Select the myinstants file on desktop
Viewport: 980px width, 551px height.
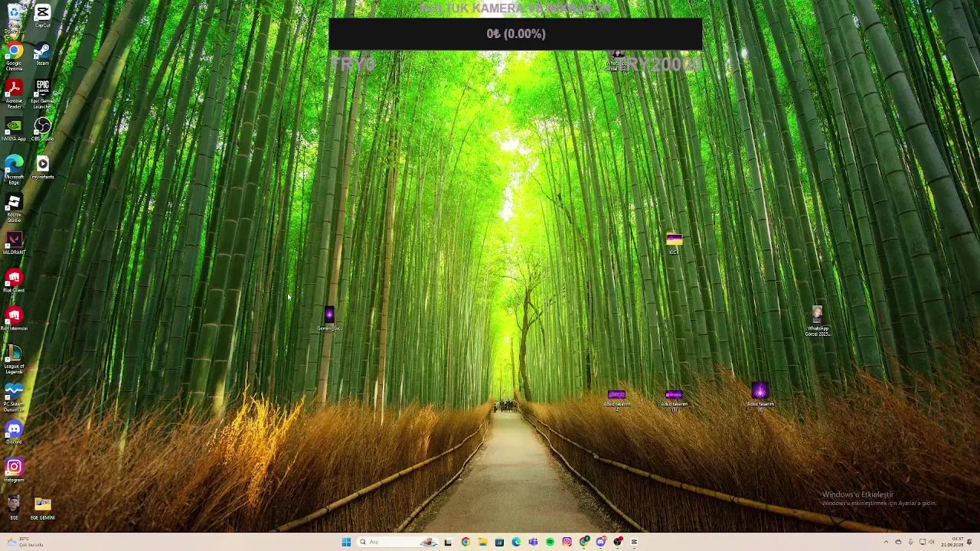point(43,168)
